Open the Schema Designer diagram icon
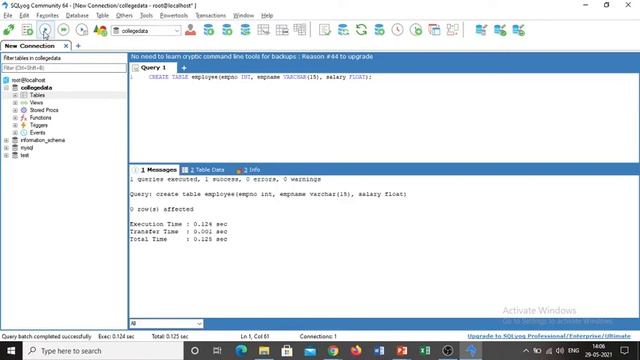The image size is (640, 360). pos(453,30)
